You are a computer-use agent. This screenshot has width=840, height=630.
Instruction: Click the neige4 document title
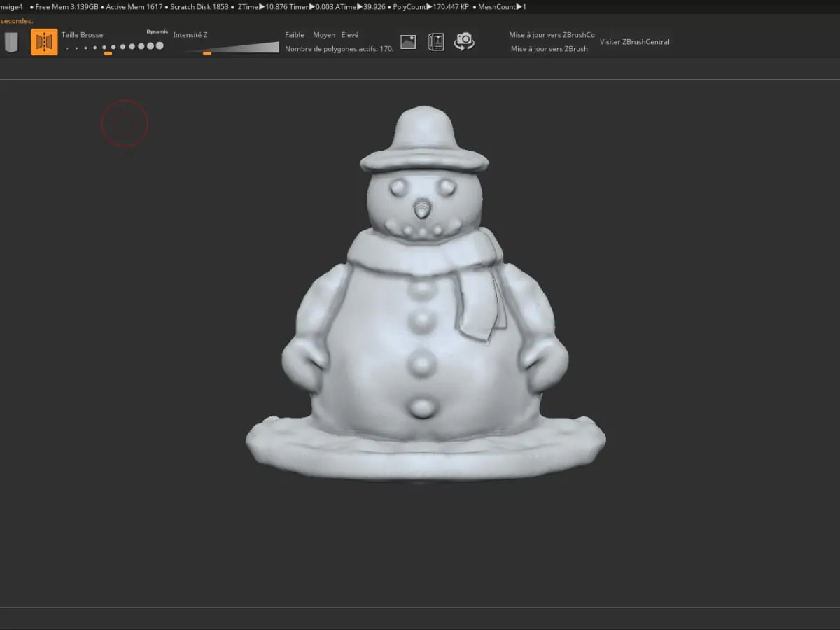tap(11, 6)
